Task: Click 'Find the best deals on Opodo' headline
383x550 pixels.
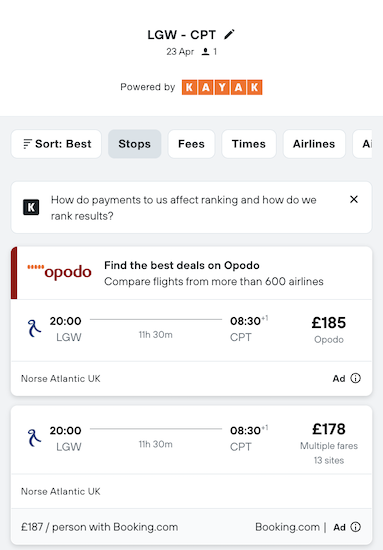Action: point(182,266)
